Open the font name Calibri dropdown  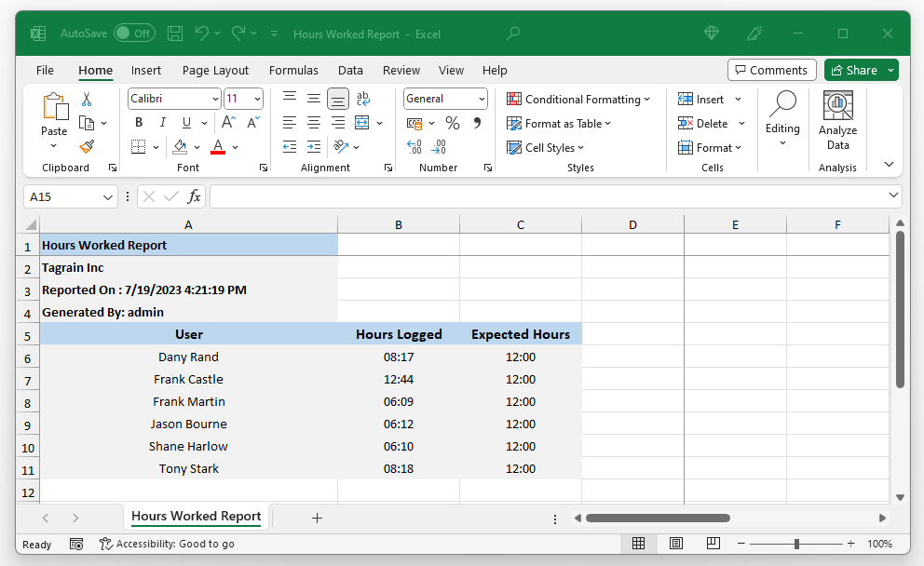click(215, 99)
